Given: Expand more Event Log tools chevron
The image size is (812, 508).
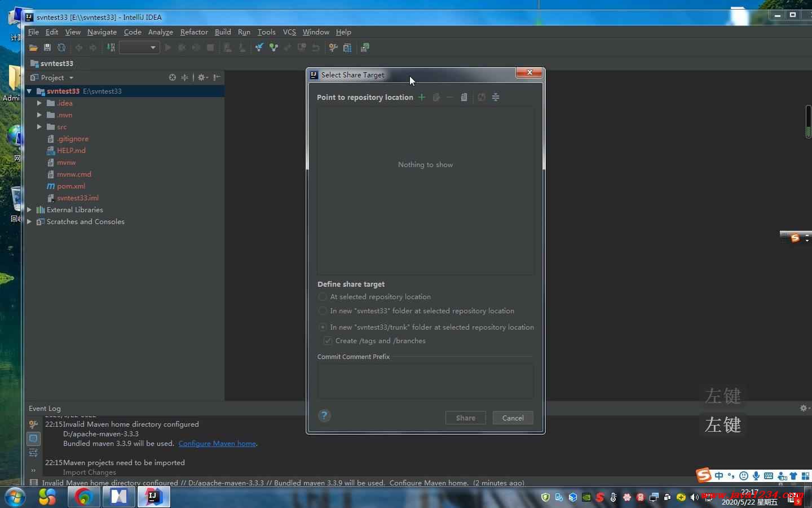Looking at the screenshot, I should [33, 470].
